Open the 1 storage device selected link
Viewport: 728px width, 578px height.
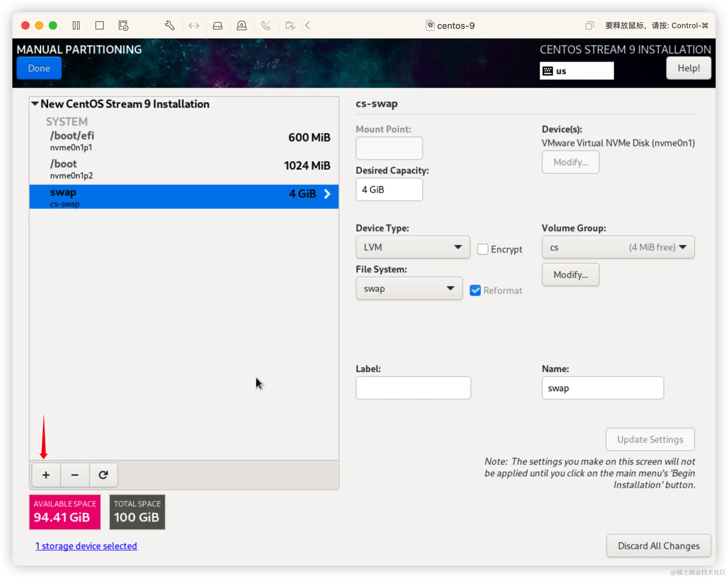86,546
